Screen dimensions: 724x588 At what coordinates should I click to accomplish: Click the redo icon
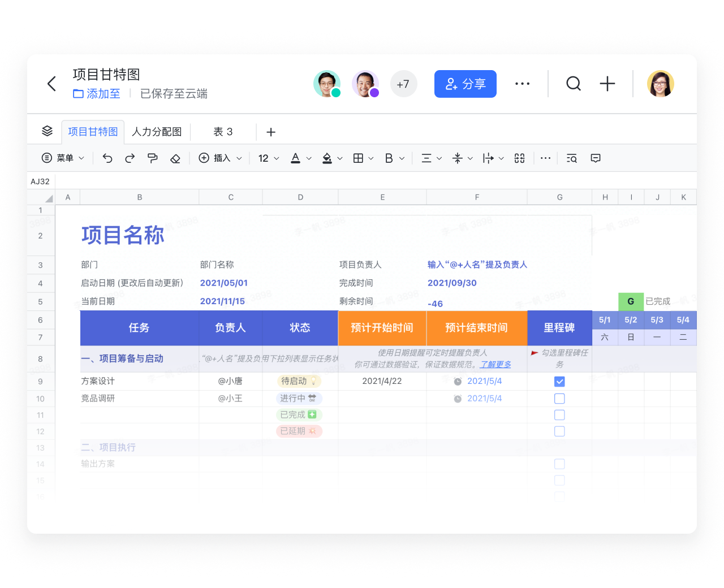coord(130,158)
